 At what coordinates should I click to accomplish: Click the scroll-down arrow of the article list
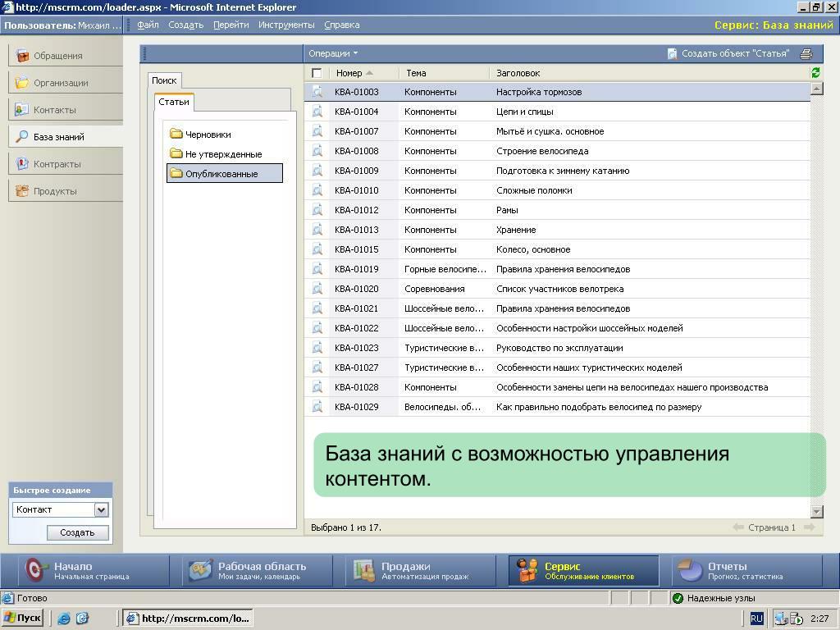point(816,512)
